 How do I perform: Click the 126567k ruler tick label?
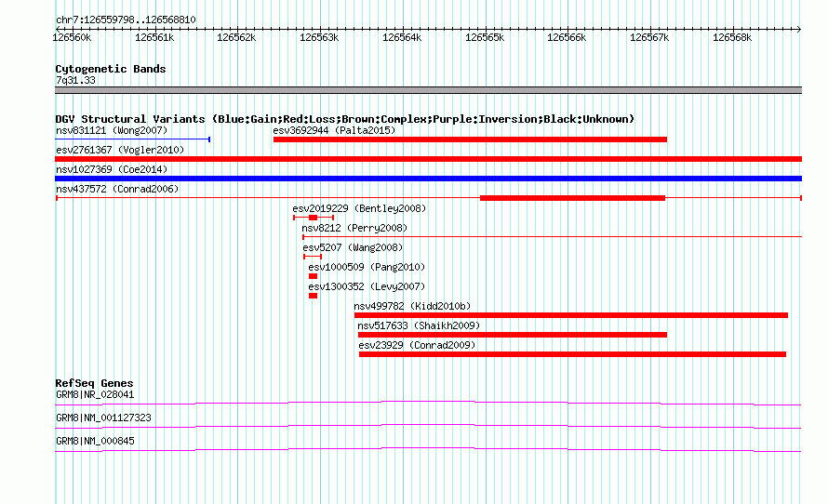click(x=649, y=37)
